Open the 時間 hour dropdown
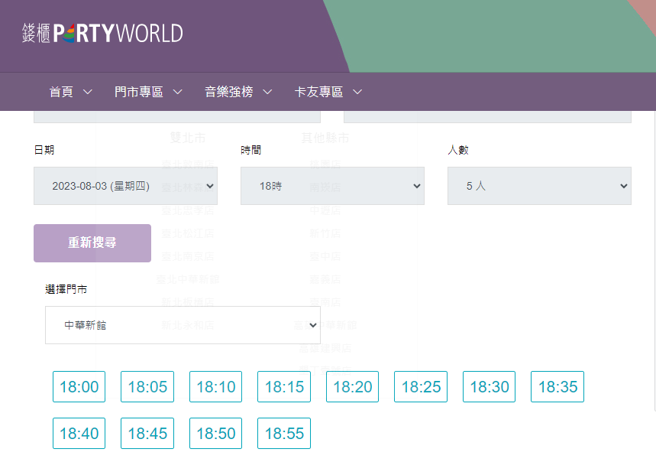The image size is (656, 461). tap(332, 186)
